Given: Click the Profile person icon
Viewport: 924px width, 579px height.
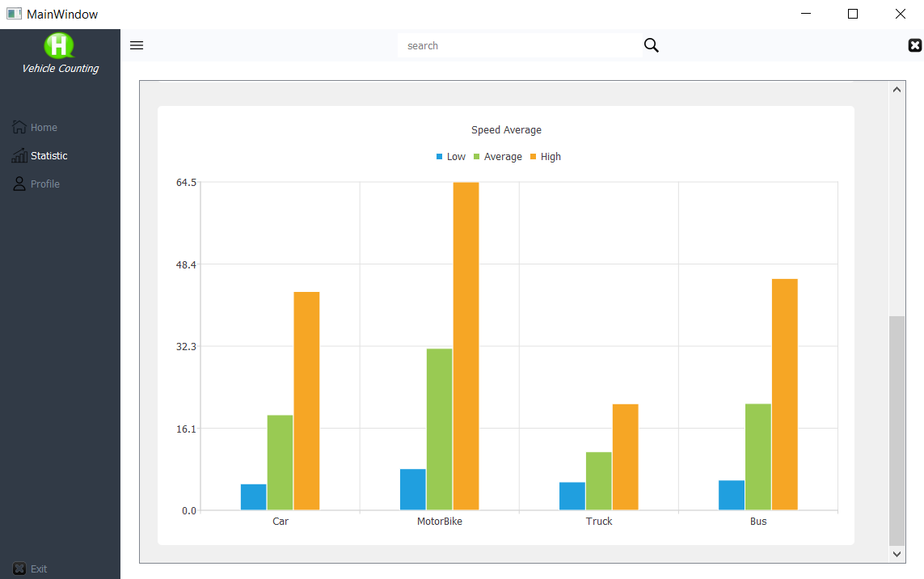Looking at the screenshot, I should click(x=19, y=184).
